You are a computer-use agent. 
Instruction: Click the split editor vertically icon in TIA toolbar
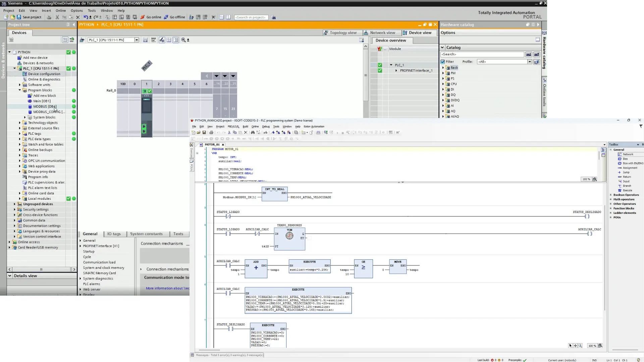(x=228, y=17)
